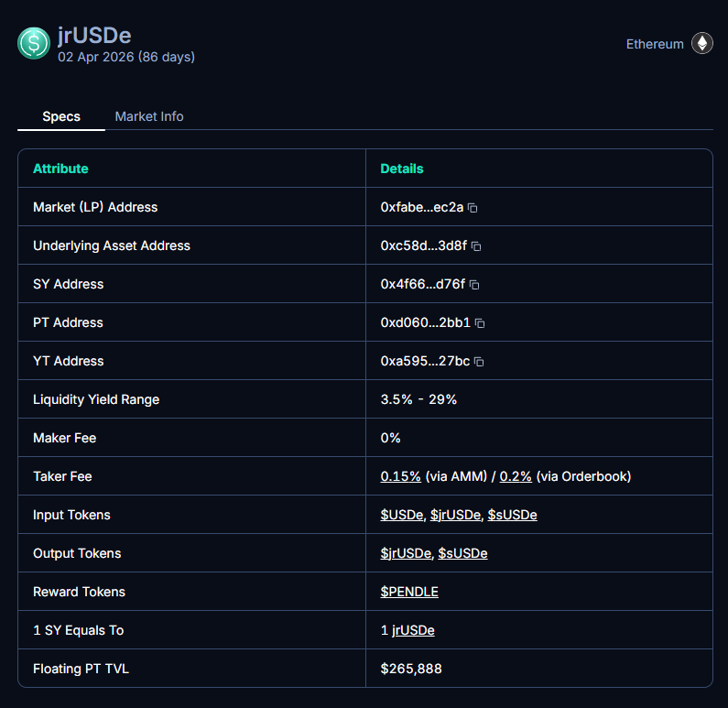Click the green jrUSDe token logo
728x708 pixels.
click(x=34, y=43)
